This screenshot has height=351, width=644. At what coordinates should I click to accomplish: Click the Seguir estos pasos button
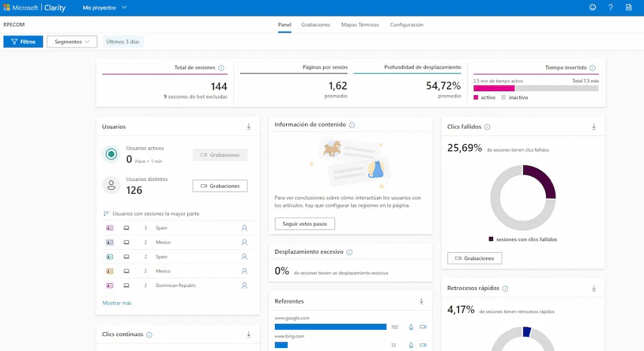tap(305, 223)
